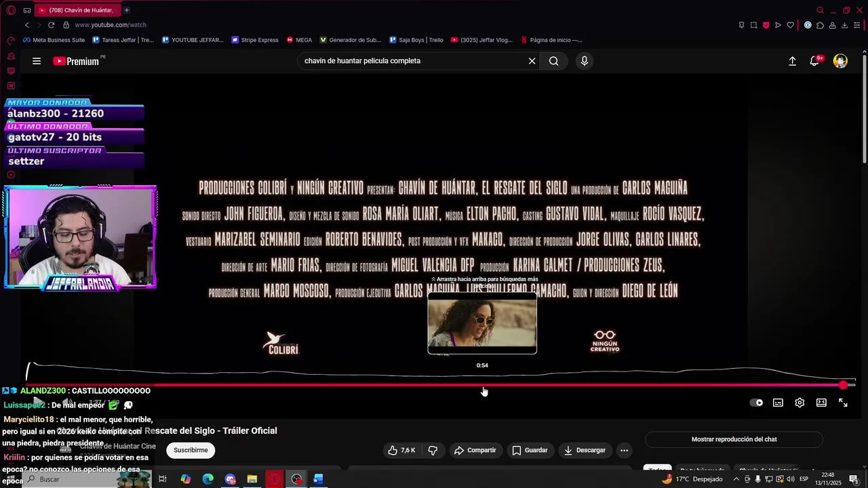Run the search with magnifier button
The image size is (868, 488).
[554, 61]
